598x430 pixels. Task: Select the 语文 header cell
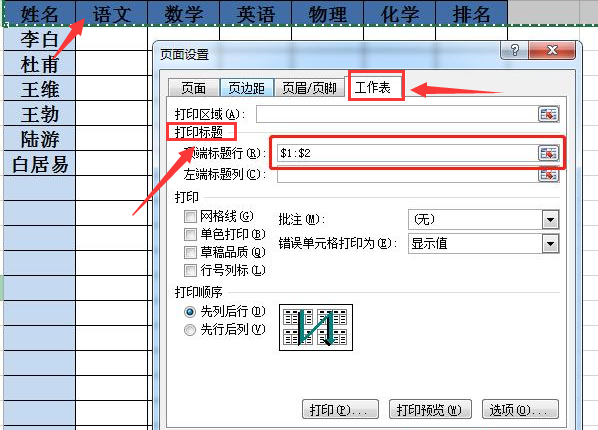[x=111, y=13]
